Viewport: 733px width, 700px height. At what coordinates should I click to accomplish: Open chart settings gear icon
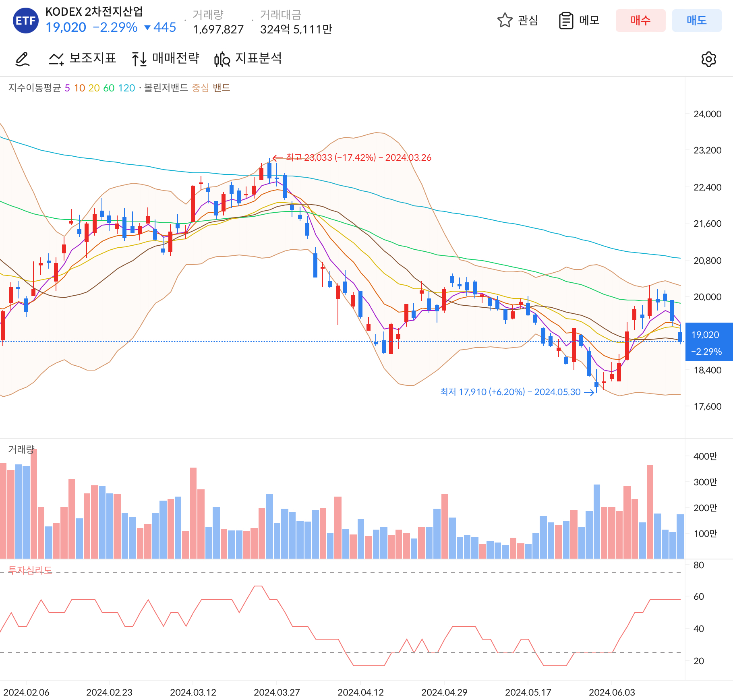pos(708,59)
